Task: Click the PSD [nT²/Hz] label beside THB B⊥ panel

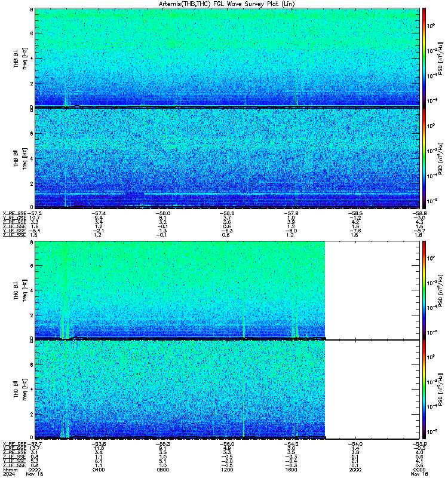Action: point(440,59)
